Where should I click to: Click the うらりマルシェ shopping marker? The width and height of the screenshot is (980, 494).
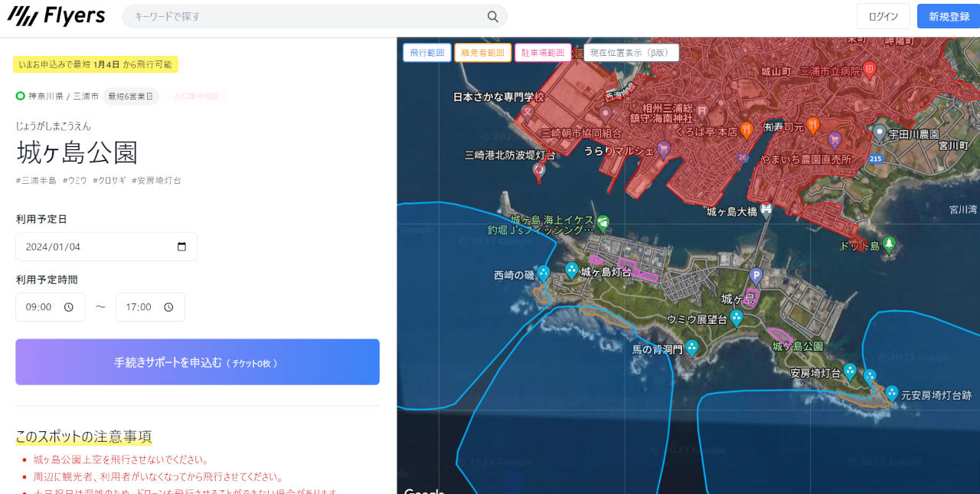(x=664, y=149)
